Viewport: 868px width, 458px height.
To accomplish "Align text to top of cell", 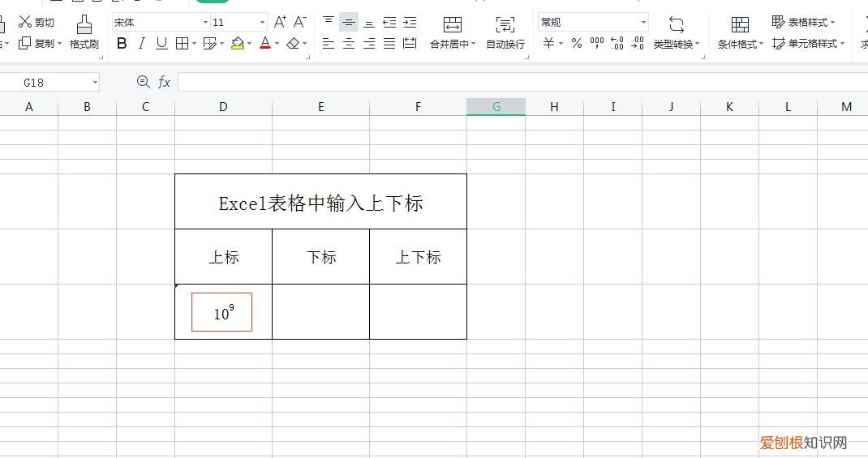I will 329,22.
